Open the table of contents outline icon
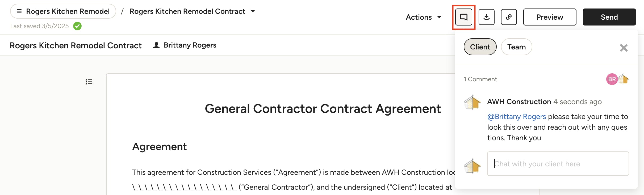Screen dimensions: 644x195 tap(89, 82)
